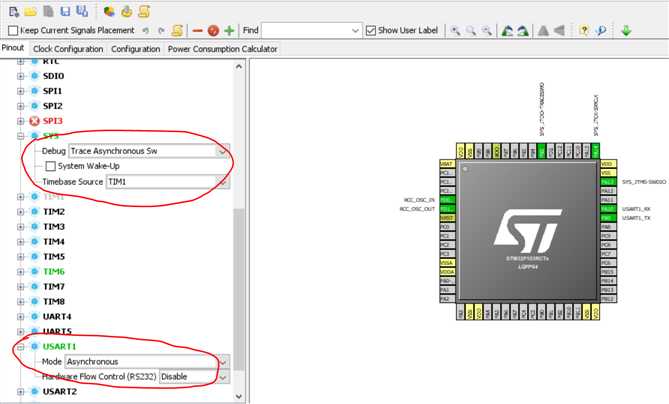The height and width of the screenshot is (404, 669).
Task: Zoom out using the last magnifier icon
Action: pyautogui.click(x=486, y=31)
